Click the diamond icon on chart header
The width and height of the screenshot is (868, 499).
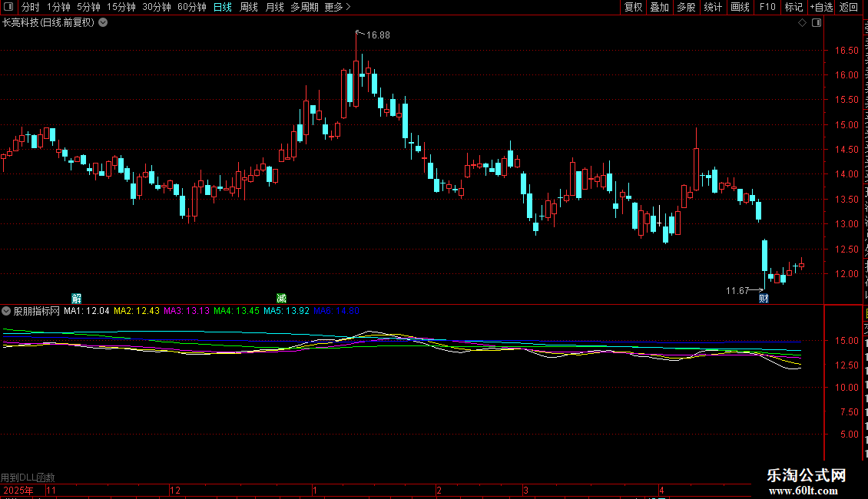click(802, 23)
